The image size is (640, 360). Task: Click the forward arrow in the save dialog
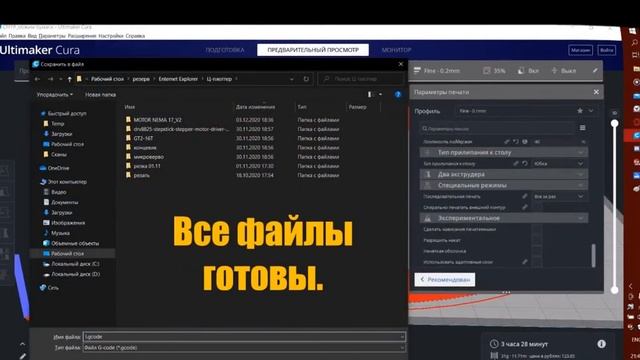tap(51, 79)
